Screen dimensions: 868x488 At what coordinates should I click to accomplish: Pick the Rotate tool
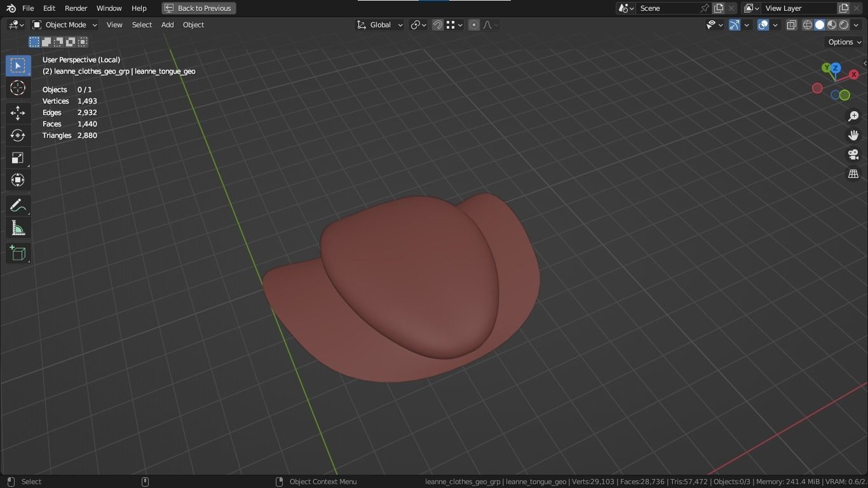(x=18, y=135)
